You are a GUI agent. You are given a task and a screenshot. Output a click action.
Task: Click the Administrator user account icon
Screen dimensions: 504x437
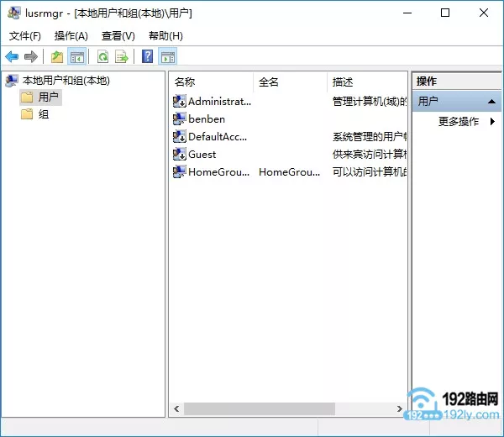coord(180,102)
